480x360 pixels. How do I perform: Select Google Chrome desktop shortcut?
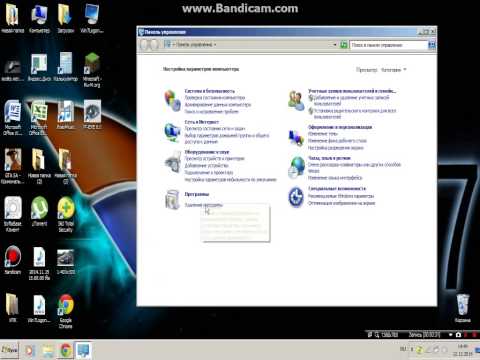coord(66,311)
